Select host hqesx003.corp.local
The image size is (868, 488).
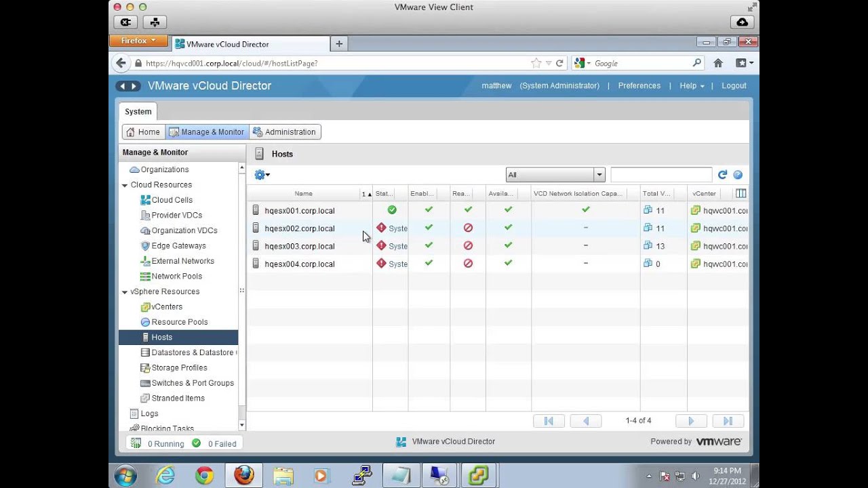coord(299,246)
